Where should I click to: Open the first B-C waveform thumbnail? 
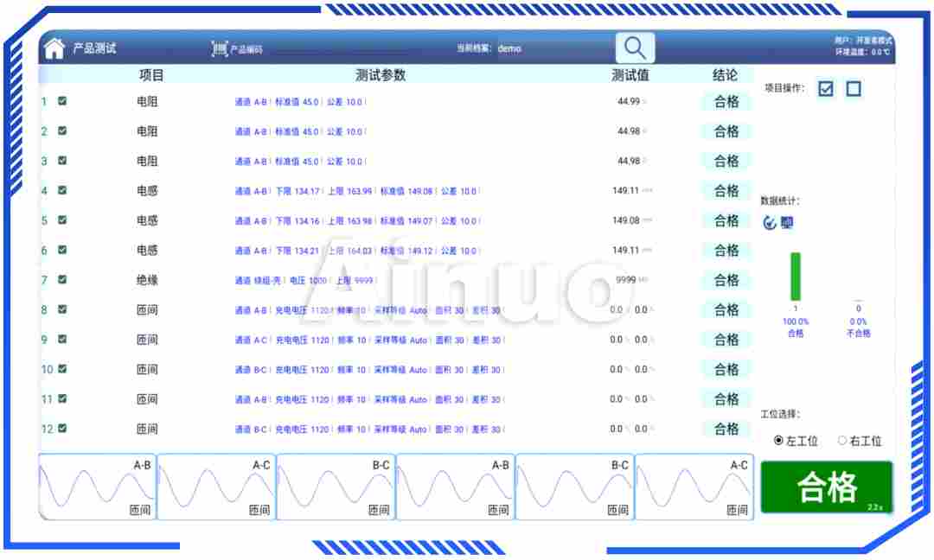tap(336, 487)
